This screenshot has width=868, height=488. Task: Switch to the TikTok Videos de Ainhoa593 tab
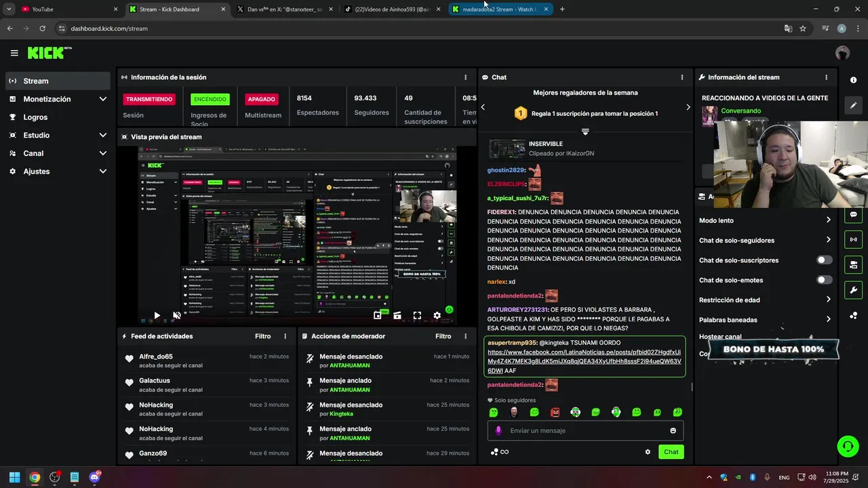coord(392,9)
